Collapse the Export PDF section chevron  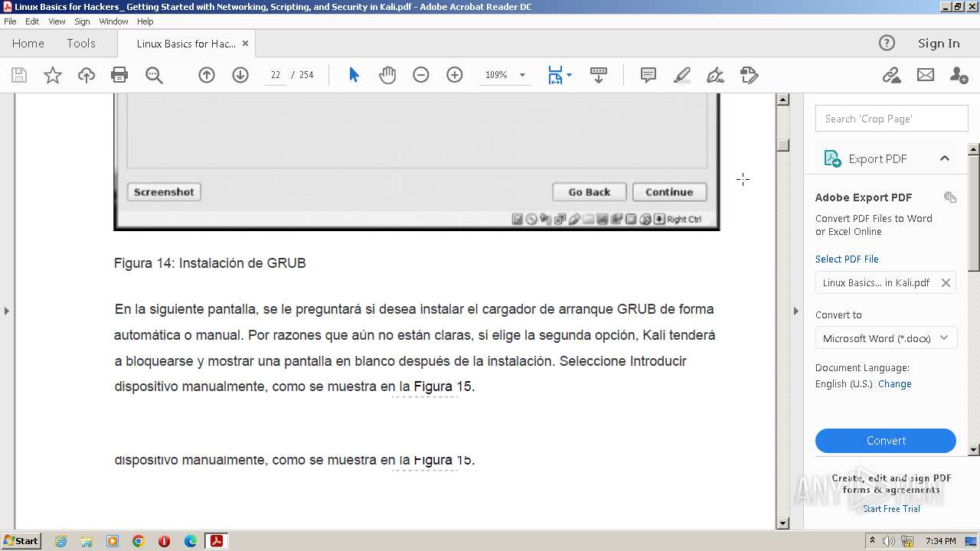click(945, 158)
